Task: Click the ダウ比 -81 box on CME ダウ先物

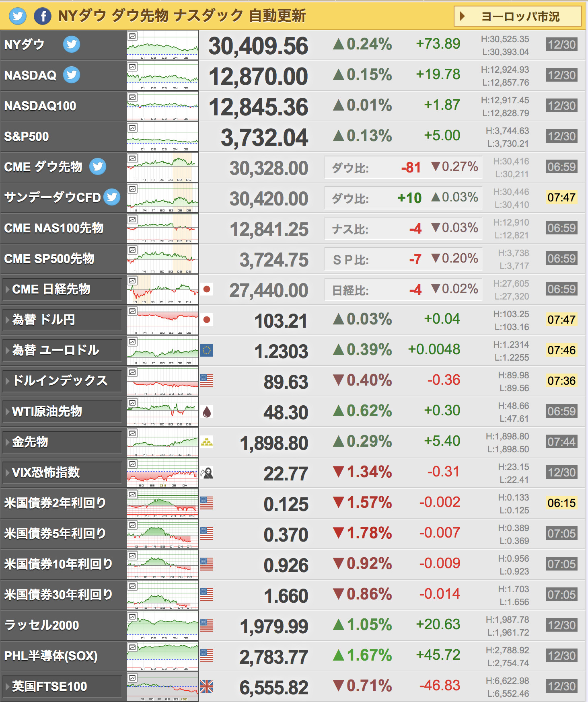Action: [403, 167]
